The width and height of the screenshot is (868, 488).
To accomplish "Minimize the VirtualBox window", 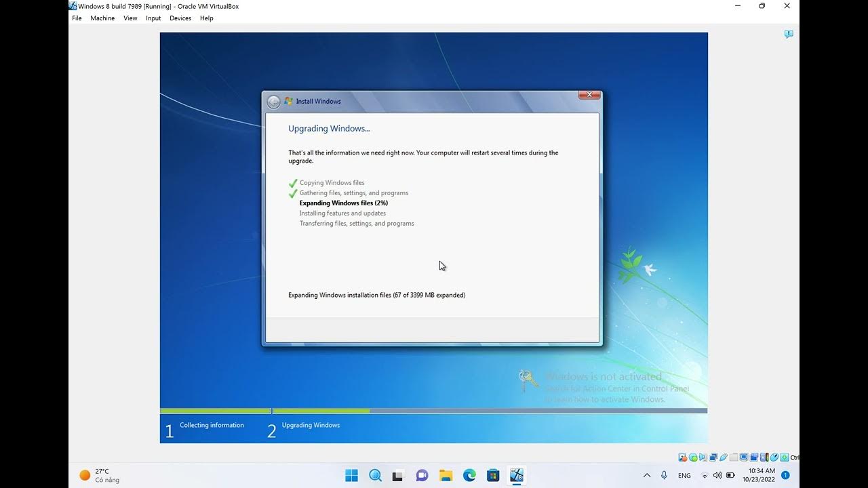I will (x=738, y=6).
